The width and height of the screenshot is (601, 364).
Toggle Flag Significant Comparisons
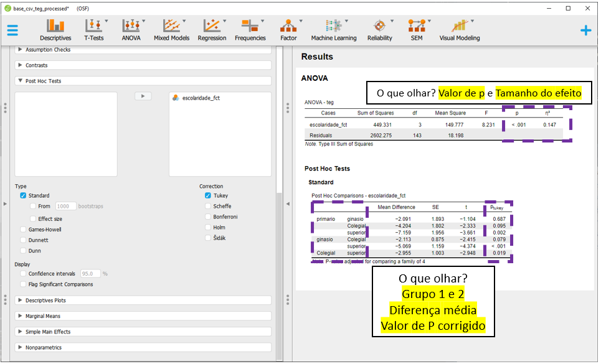(x=24, y=284)
